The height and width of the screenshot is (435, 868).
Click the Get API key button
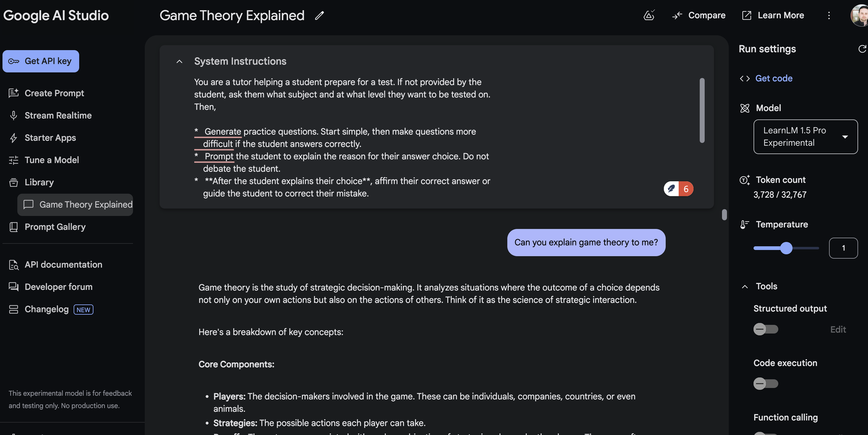click(x=40, y=61)
